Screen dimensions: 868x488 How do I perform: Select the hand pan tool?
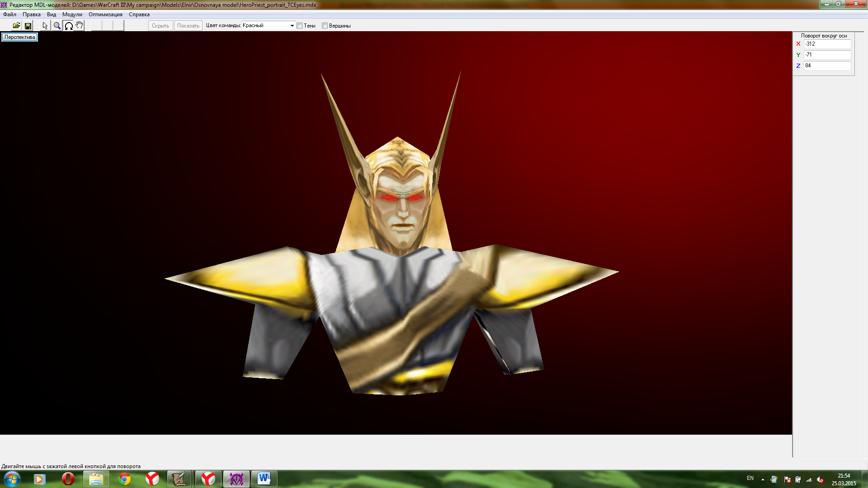pyautogui.click(x=80, y=26)
